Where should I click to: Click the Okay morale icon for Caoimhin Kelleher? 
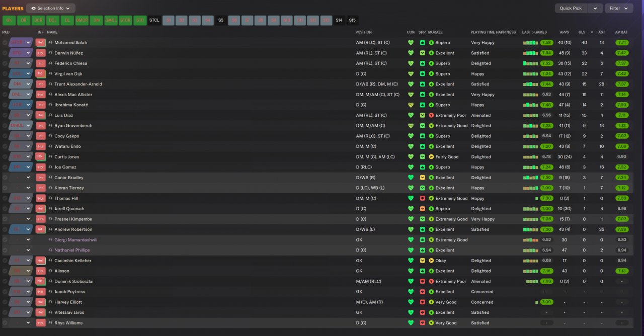pyautogui.click(x=431, y=261)
